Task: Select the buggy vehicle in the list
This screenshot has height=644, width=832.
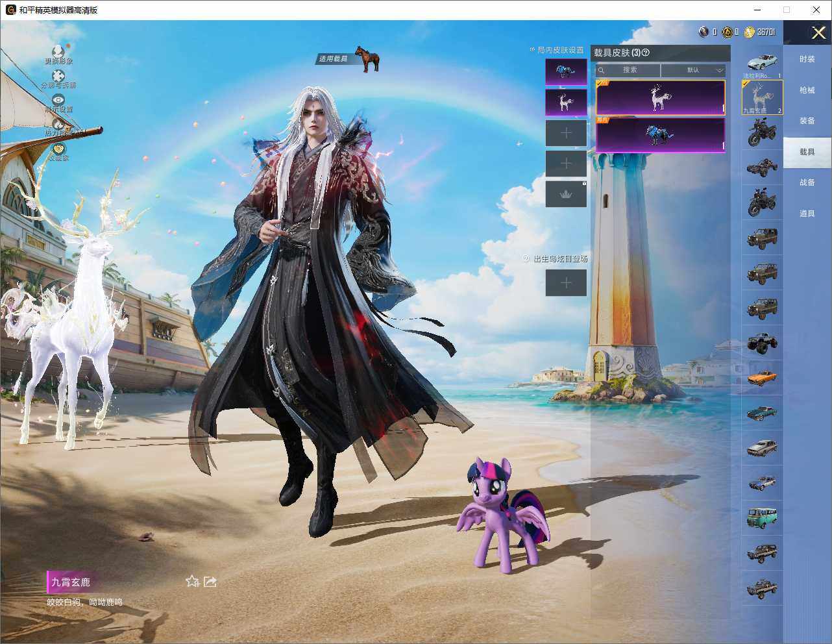Action: (x=763, y=167)
